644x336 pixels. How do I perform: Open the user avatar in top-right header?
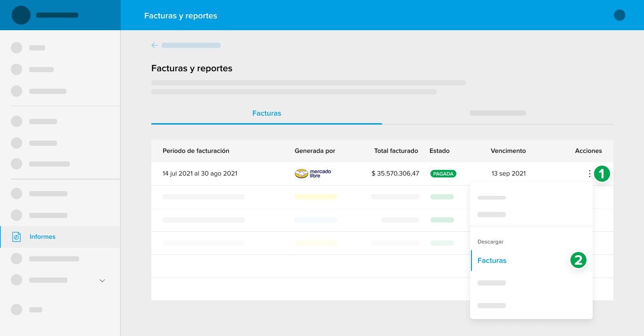coord(619,15)
